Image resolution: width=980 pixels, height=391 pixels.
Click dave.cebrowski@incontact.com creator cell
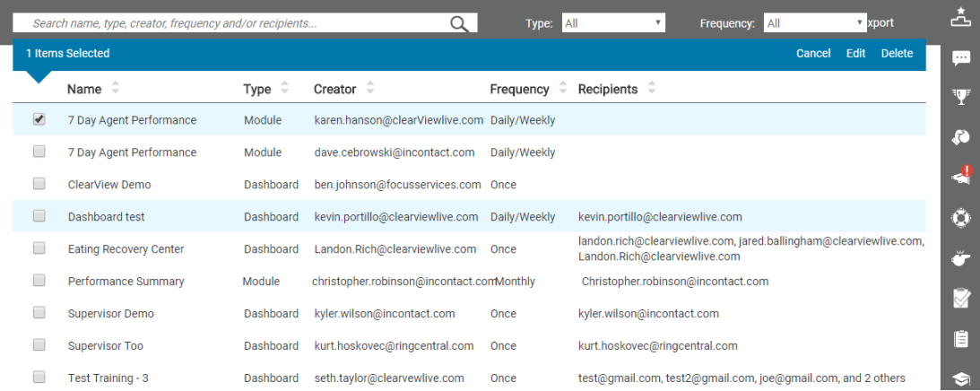pos(395,152)
